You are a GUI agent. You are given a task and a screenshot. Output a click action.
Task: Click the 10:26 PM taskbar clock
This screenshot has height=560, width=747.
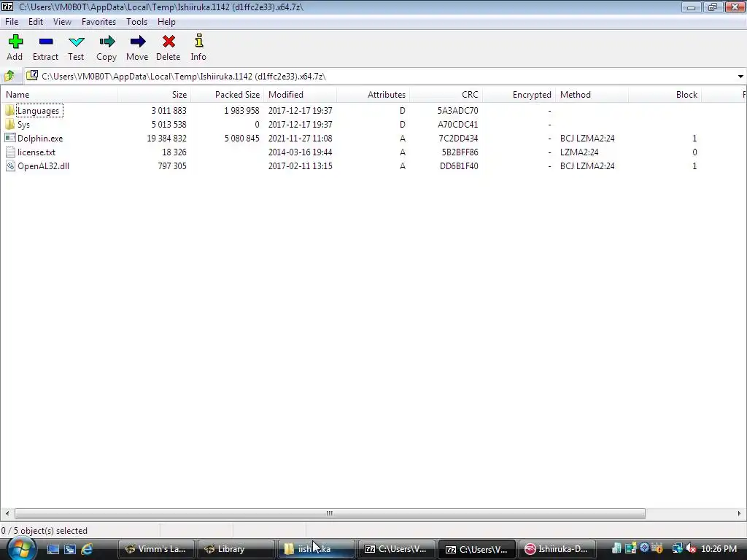[719, 548]
